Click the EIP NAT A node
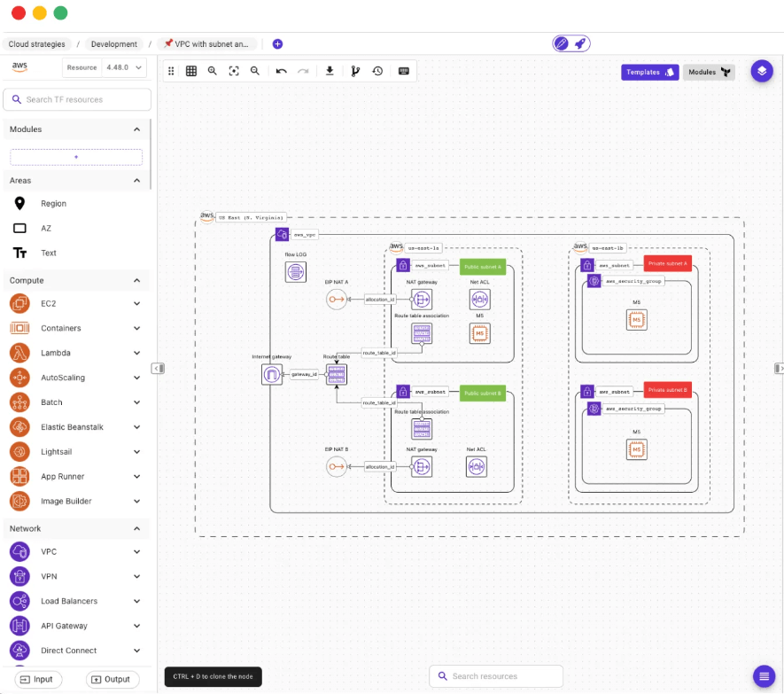784x694 pixels. [x=336, y=300]
